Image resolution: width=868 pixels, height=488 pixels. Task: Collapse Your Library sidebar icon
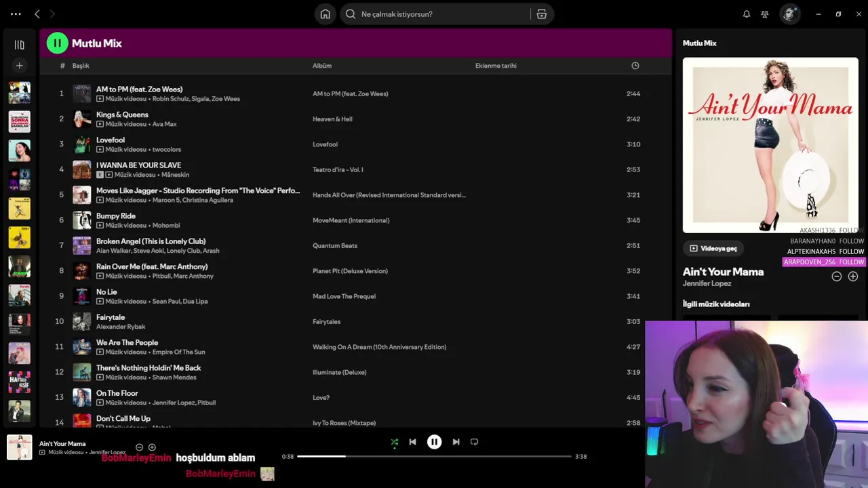pos(19,45)
